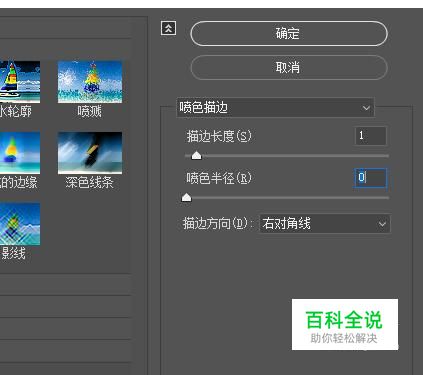Image resolution: width=423 pixels, height=375 pixels.
Task: Click the 喷色半径 slider handle
Action: pyautogui.click(x=186, y=198)
